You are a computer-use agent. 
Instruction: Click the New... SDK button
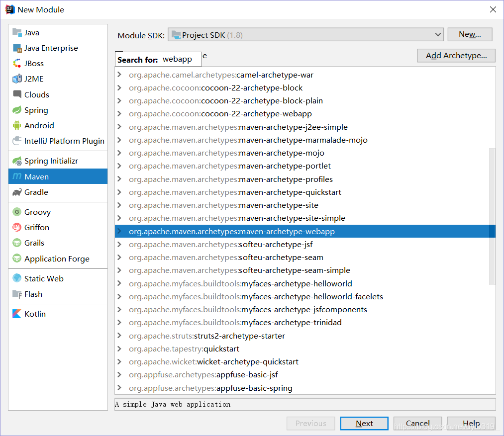470,34
